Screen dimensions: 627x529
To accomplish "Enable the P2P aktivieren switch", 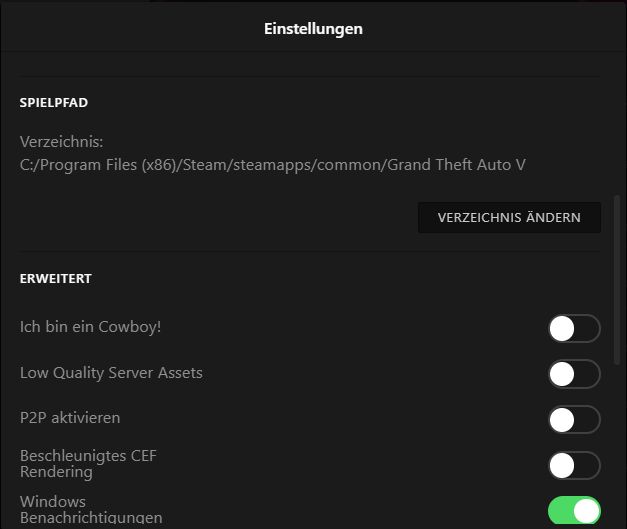I will (x=574, y=419).
